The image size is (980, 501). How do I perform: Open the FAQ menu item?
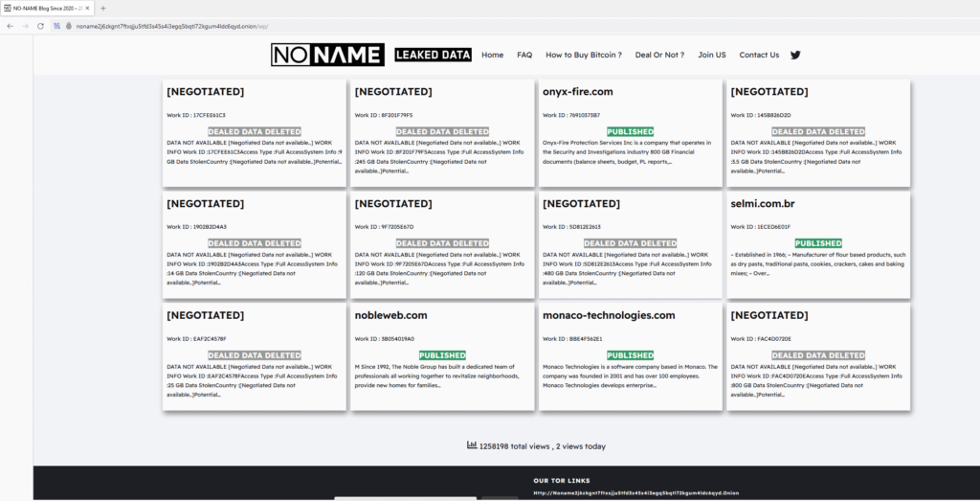coord(524,56)
